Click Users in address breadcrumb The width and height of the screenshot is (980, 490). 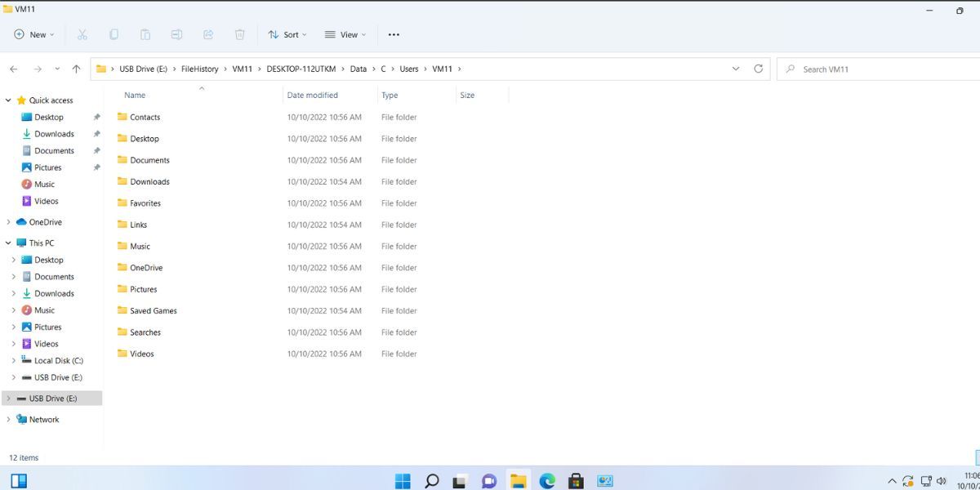click(409, 69)
